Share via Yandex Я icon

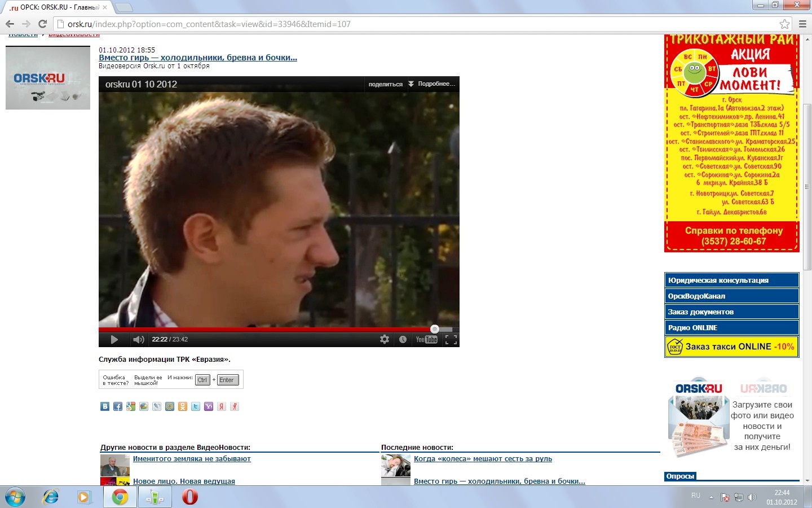coord(222,406)
